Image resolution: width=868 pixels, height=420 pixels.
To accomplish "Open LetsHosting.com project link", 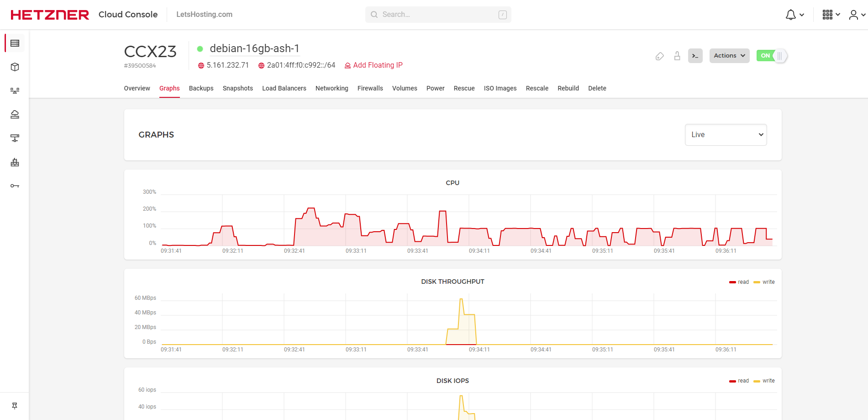I will (204, 15).
